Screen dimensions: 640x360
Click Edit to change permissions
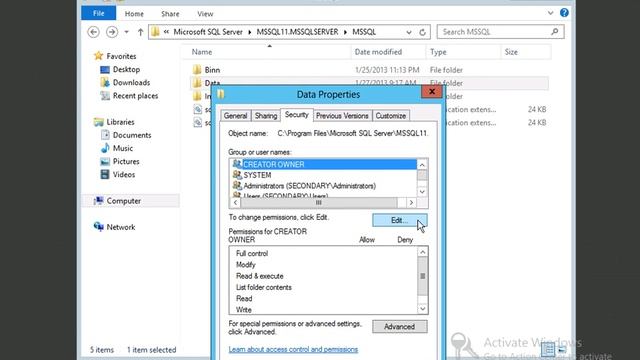point(400,220)
